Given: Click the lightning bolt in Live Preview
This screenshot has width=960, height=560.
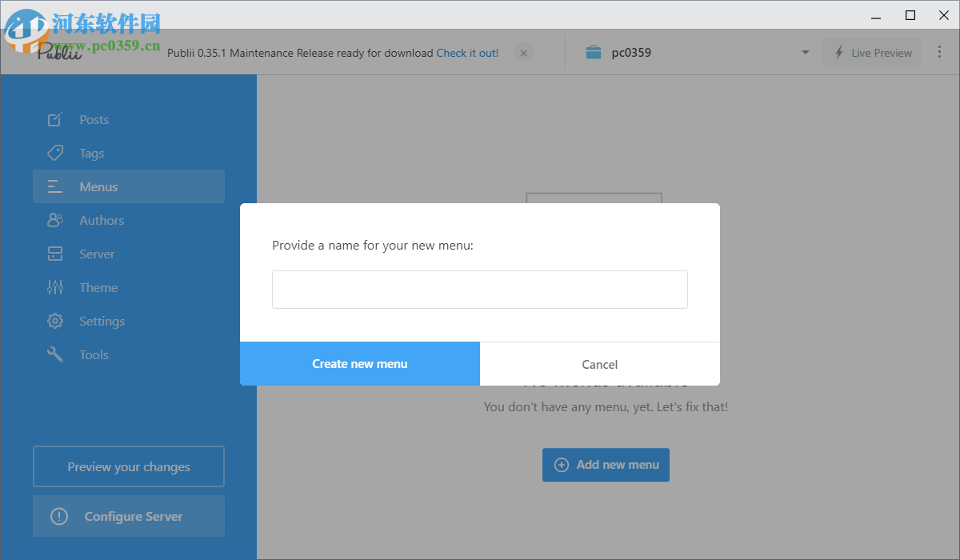Looking at the screenshot, I should (x=839, y=53).
